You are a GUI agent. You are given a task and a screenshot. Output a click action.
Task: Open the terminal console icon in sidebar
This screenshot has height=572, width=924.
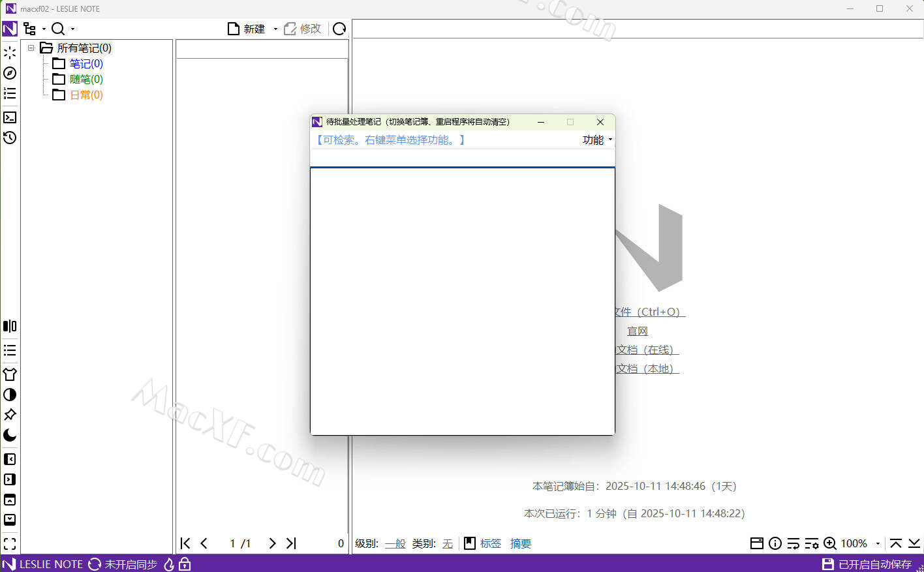coord(10,117)
